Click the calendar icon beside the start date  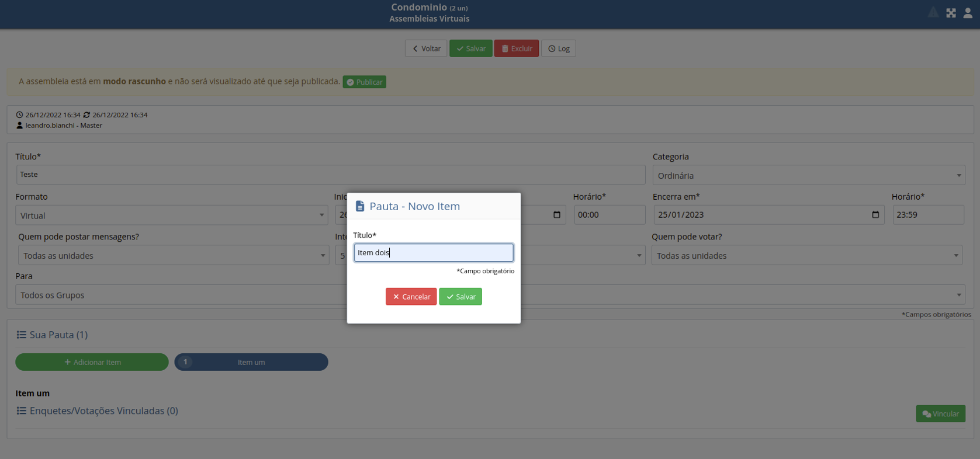tap(556, 215)
